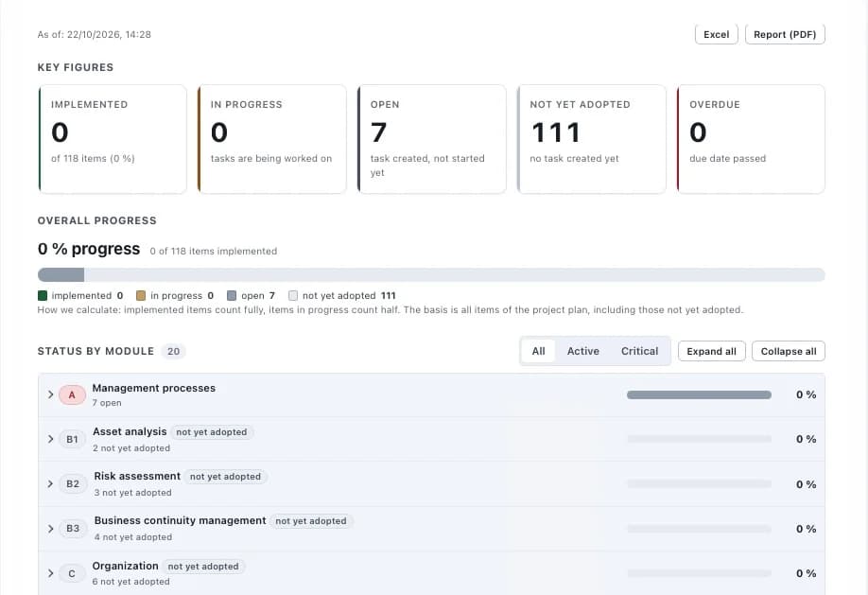This screenshot has height=595, width=868.
Task: Click '4 not yet adopted' subtitle
Action: (x=133, y=537)
